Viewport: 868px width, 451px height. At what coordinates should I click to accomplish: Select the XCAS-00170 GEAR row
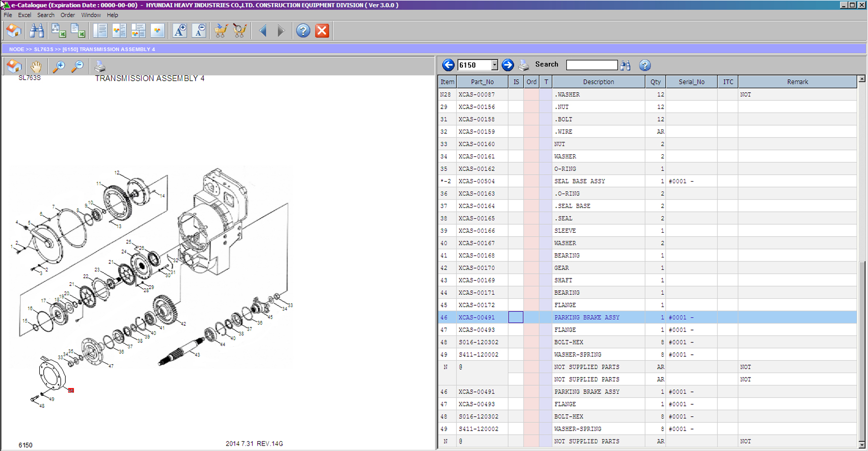pos(561,268)
